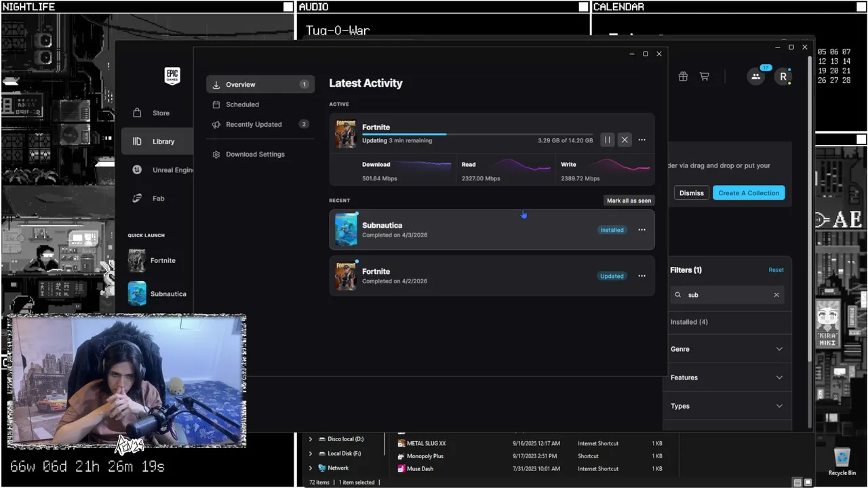Reset the library filters
This screenshot has width=868, height=488.
(776, 270)
